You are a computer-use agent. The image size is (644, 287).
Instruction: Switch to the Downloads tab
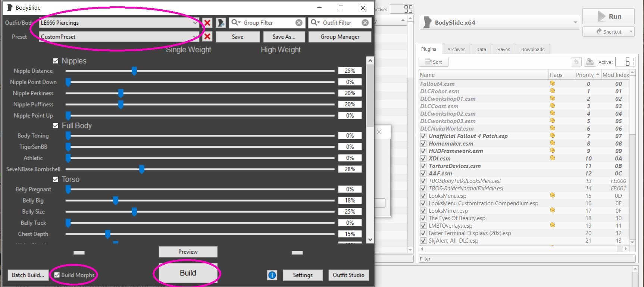point(532,49)
